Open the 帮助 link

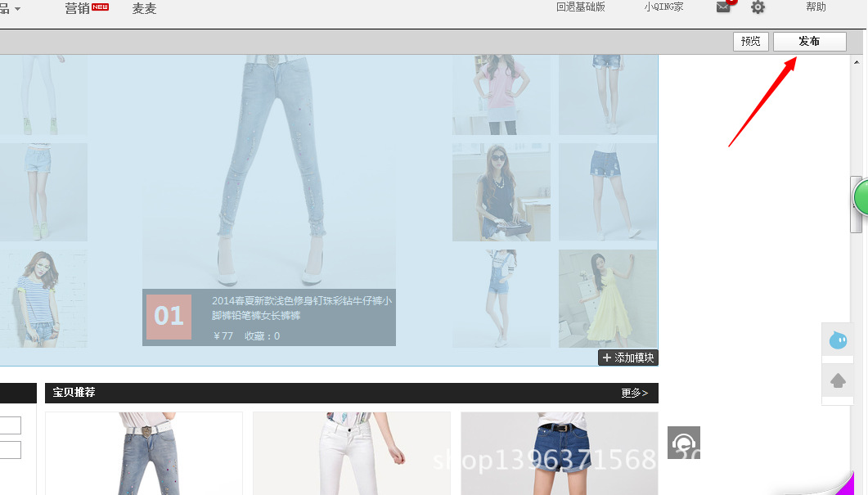[816, 7]
